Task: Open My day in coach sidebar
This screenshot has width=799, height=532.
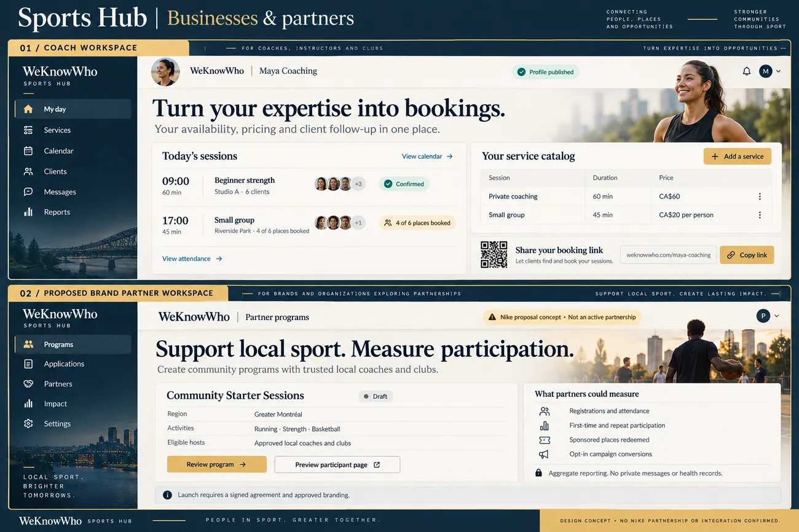Action: pos(73,109)
